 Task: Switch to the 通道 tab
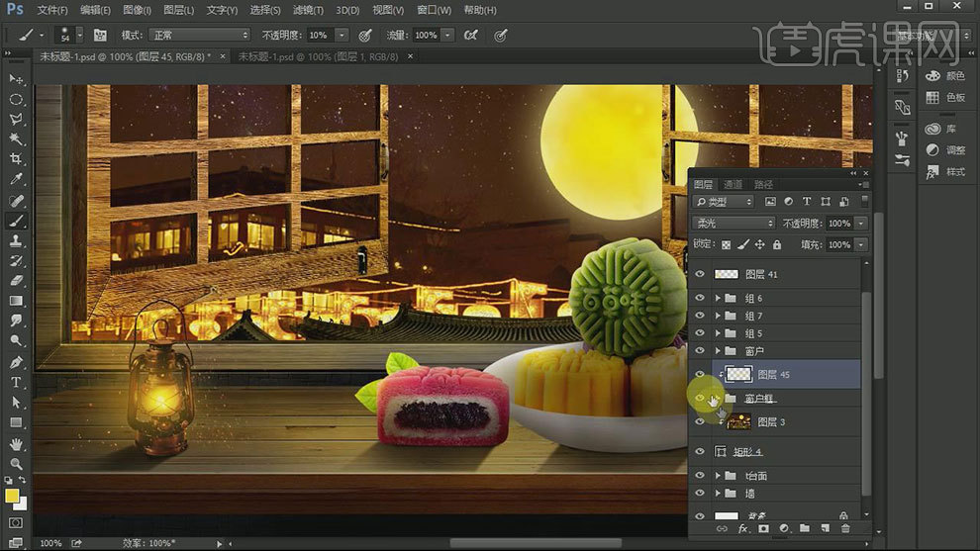733,184
